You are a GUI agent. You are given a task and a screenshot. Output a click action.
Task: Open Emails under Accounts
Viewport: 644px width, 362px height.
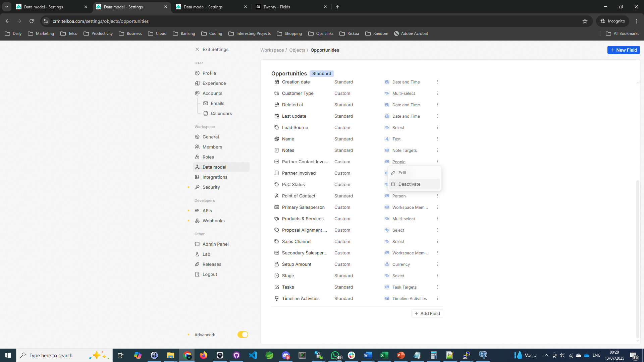point(217,103)
